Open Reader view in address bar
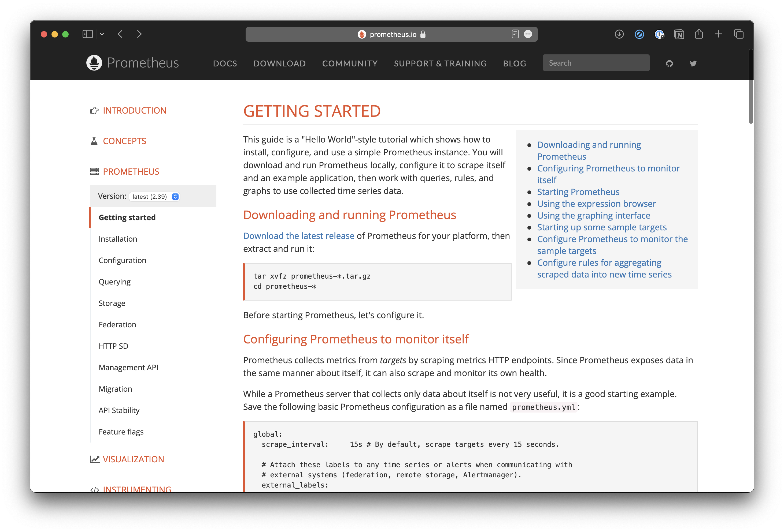Viewport: 784px width, 532px height. coord(515,34)
